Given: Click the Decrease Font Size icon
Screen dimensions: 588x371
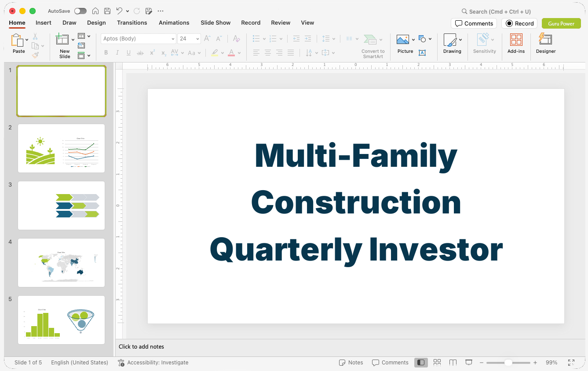Looking at the screenshot, I should [219, 39].
